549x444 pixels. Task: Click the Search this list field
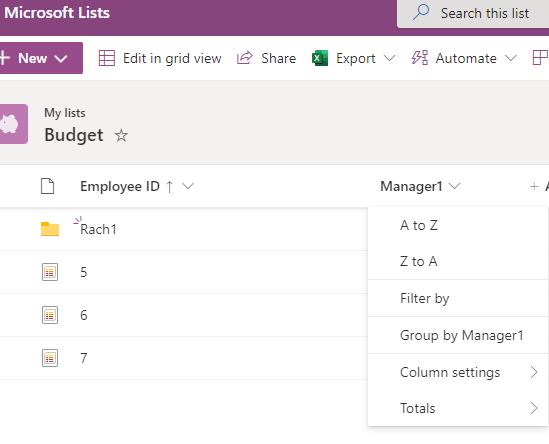(x=473, y=14)
